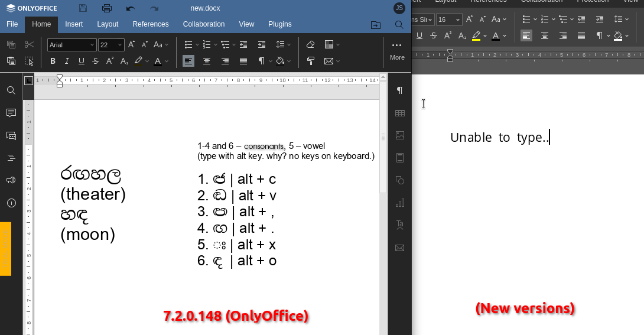644x335 pixels.
Task: Open Comments sidebar icon
Action: click(x=11, y=112)
